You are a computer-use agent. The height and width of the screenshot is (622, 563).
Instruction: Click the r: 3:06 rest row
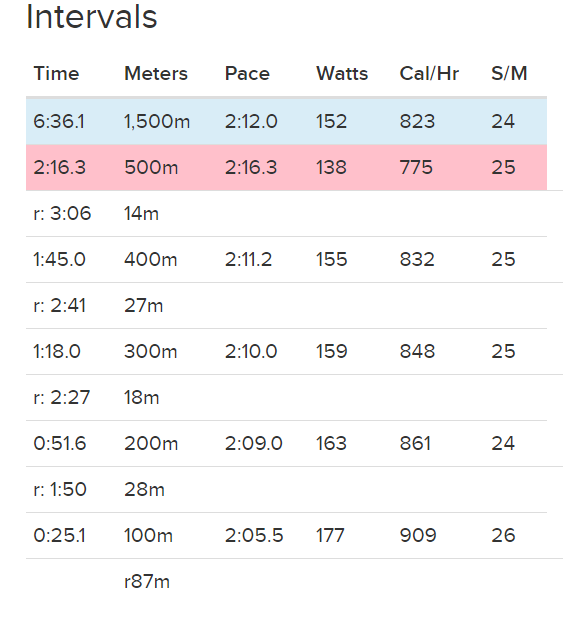[286, 214]
